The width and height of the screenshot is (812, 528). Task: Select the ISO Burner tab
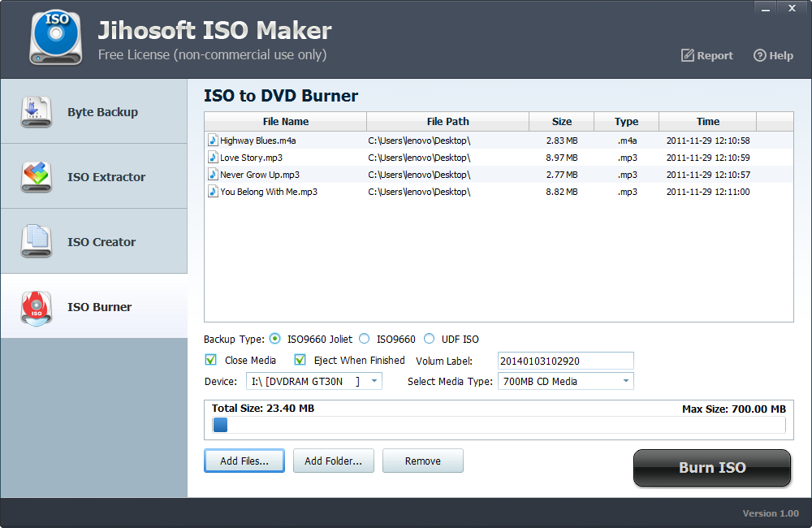point(93,305)
